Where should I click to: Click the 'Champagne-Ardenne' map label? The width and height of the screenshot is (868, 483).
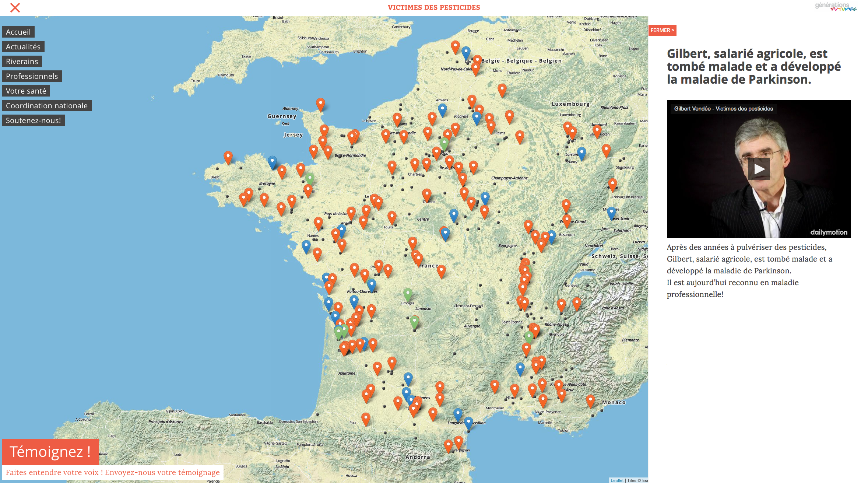coord(509,178)
